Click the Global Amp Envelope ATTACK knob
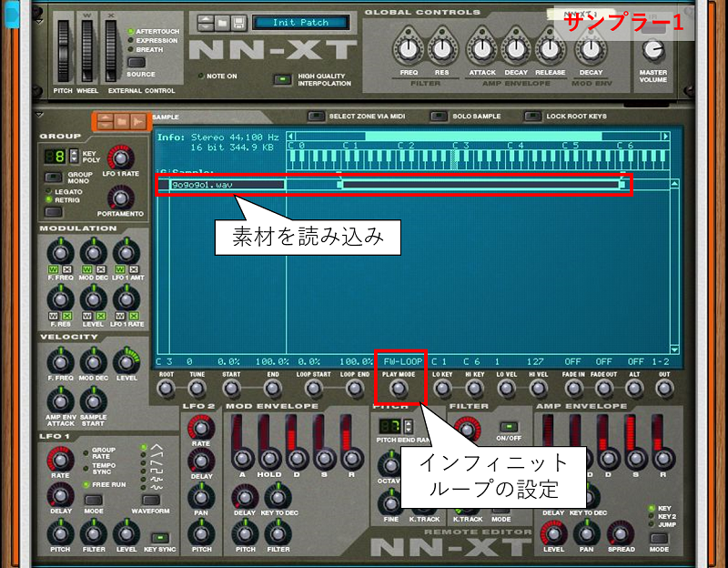Image resolution: width=728 pixels, height=568 pixels. point(482,49)
